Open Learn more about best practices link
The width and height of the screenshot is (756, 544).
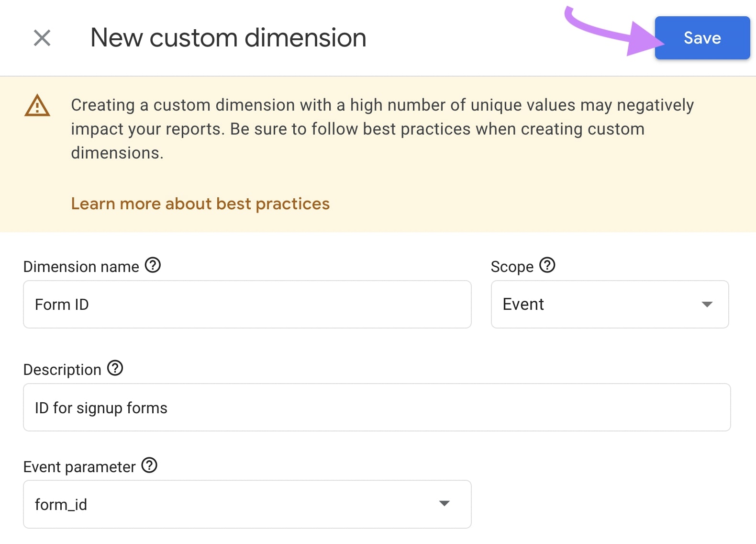[x=200, y=204]
